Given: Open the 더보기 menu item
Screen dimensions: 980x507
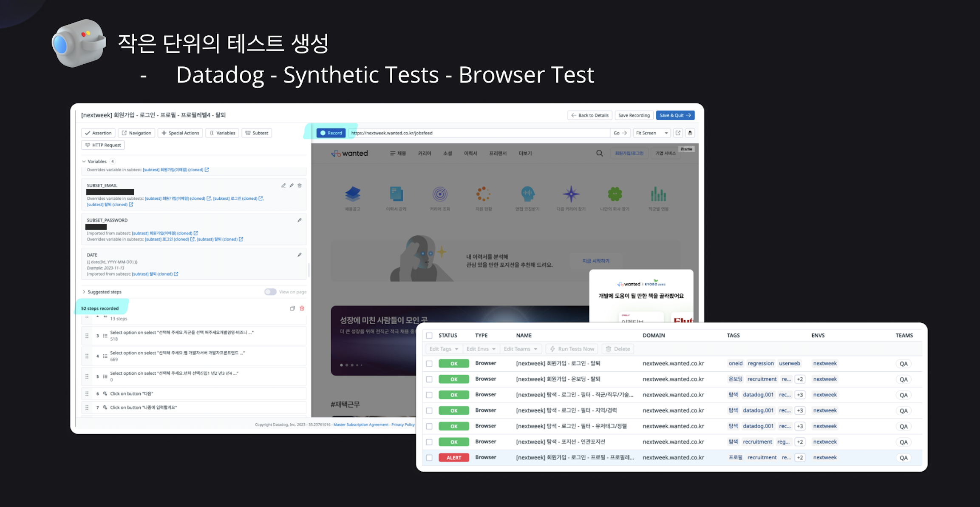Looking at the screenshot, I should [525, 154].
